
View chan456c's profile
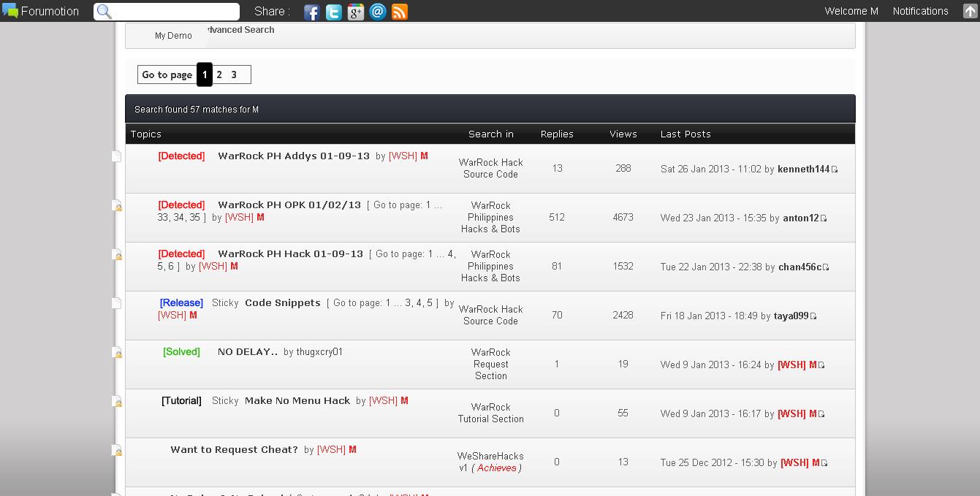pos(800,267)
